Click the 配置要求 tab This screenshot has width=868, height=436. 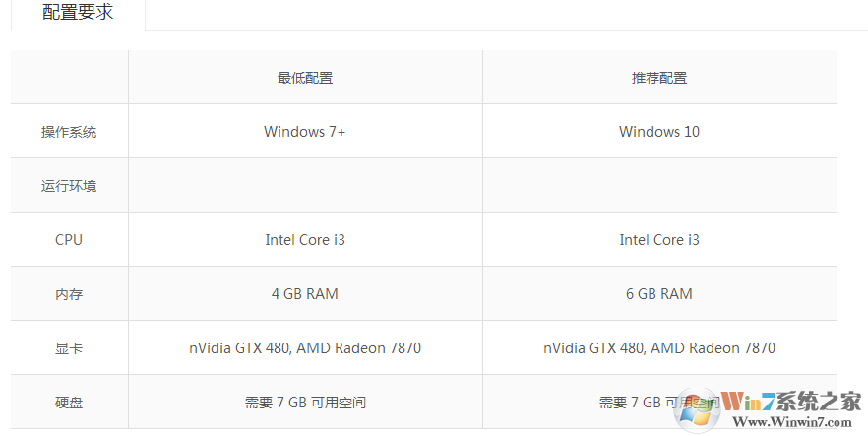coord(78,14)
